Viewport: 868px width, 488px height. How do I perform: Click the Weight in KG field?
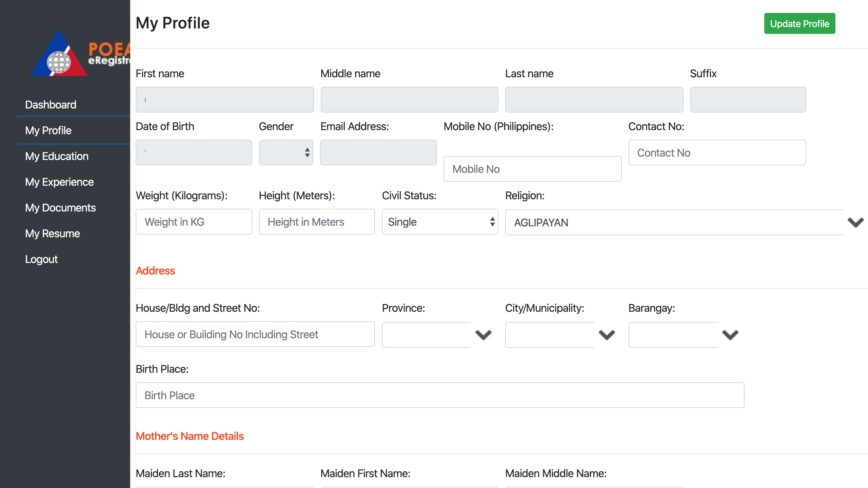click(194, 222)
